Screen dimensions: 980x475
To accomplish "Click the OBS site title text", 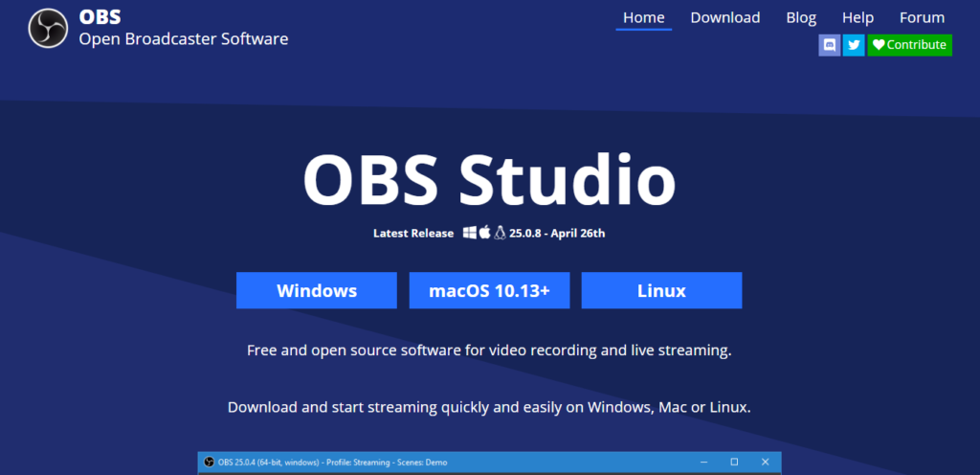I will tap(100, 17).
